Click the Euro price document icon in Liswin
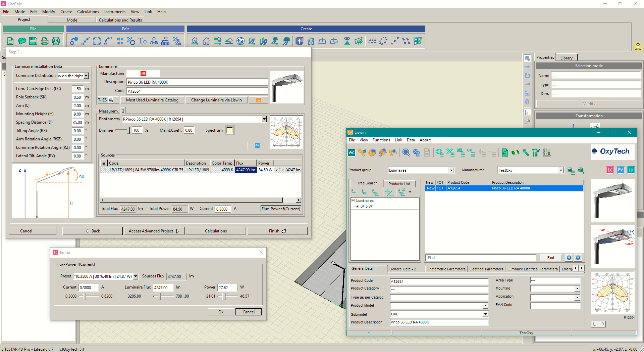The width and height of the screenshot is (644, 352). 505,152
